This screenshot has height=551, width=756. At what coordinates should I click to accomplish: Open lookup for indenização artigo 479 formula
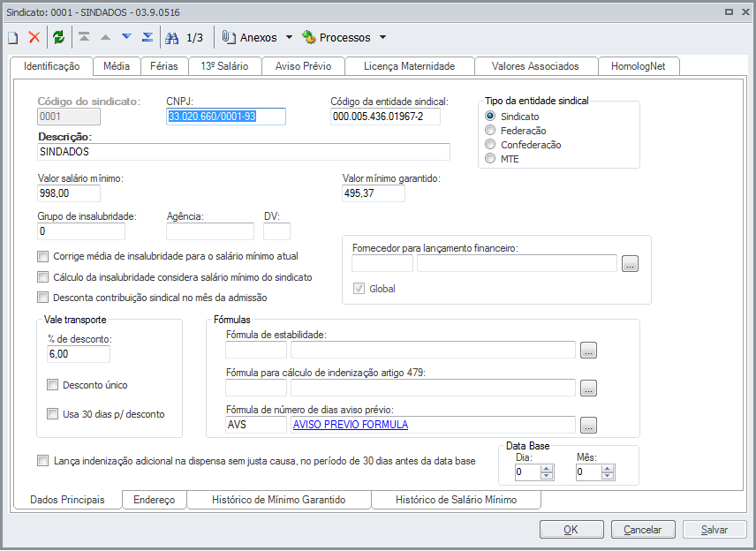588,388
